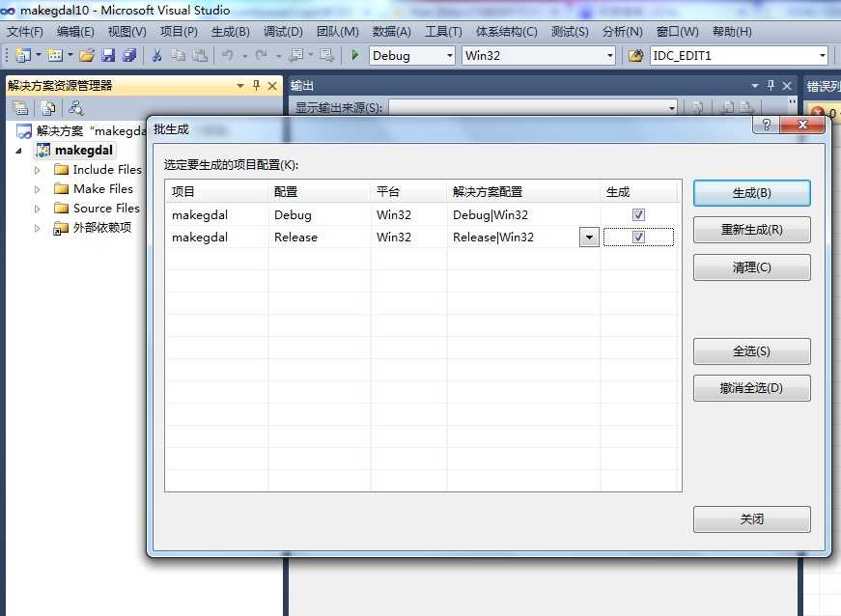Click the Undo arrow icon
Screen dimensions: 841x616
pyautogui.click(x=228, y=55)
